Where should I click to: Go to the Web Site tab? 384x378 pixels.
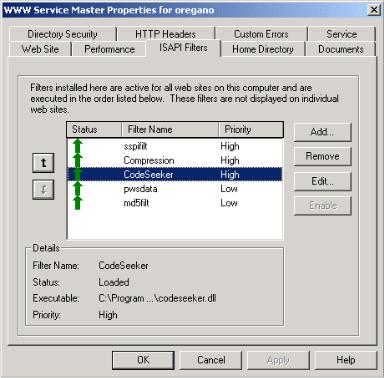coord(40,49)
